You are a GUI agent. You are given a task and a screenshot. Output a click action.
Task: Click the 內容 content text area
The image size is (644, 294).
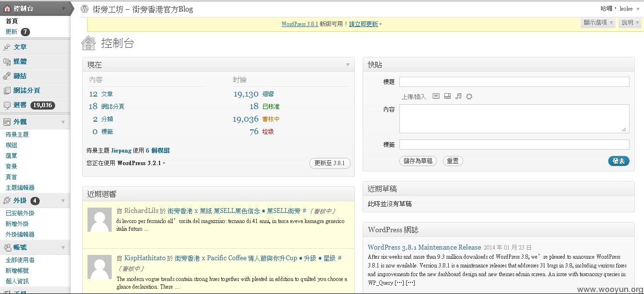pos(514,119)
